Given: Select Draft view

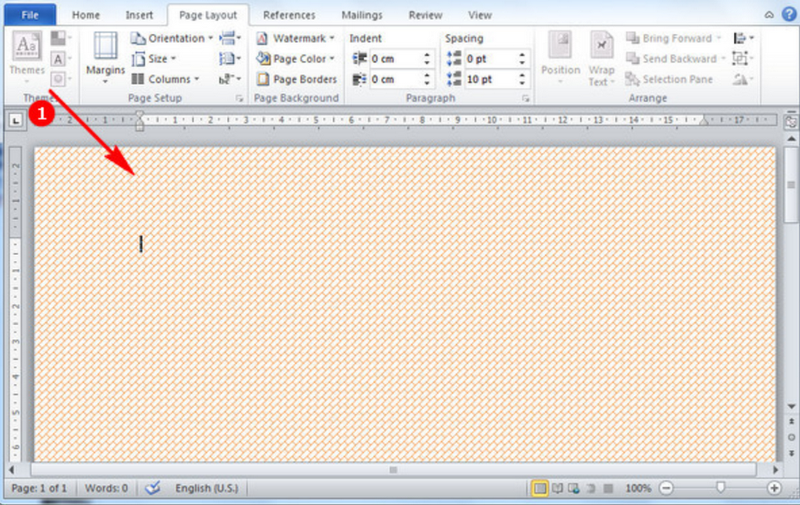Looking at the screenshot, I should 608,489.
